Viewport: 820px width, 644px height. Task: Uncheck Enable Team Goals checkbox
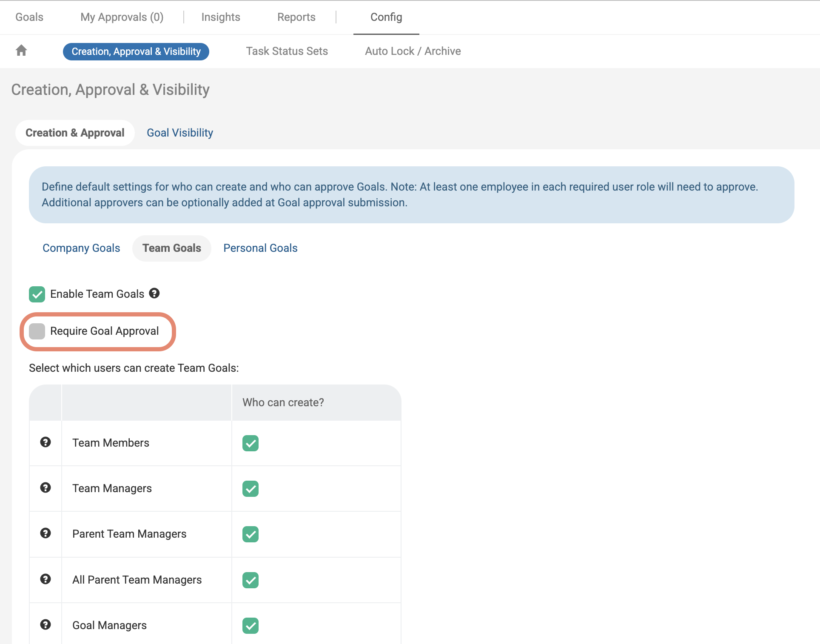click(x=37, y=294)
